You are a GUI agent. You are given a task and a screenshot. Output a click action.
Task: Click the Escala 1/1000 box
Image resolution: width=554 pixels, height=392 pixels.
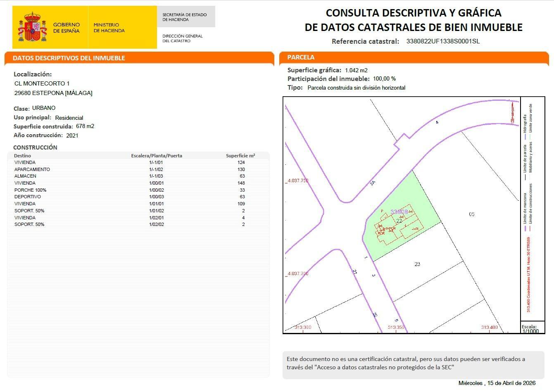tap(530, 328)
